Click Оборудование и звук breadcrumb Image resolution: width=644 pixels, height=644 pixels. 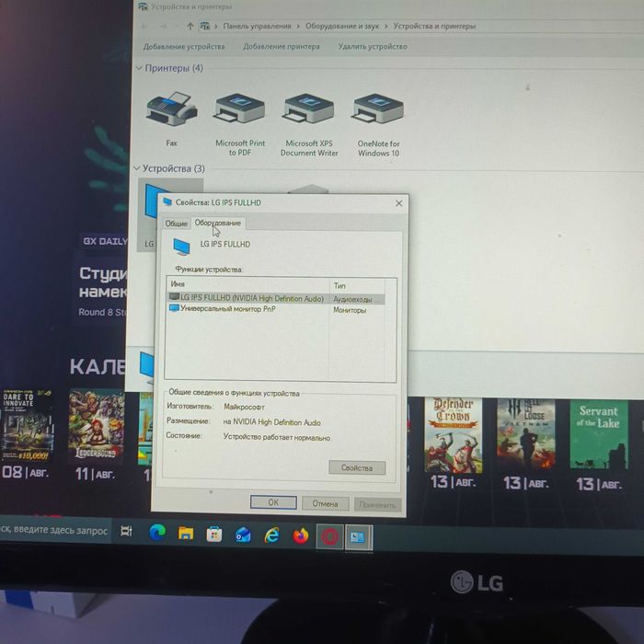coord(342,27)
